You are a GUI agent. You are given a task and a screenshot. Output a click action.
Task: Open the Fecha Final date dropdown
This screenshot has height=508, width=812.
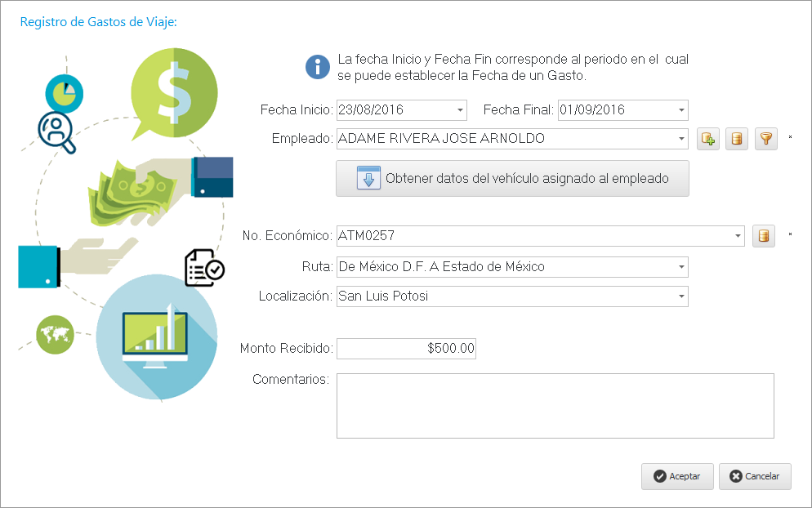[x=680, y=110]
